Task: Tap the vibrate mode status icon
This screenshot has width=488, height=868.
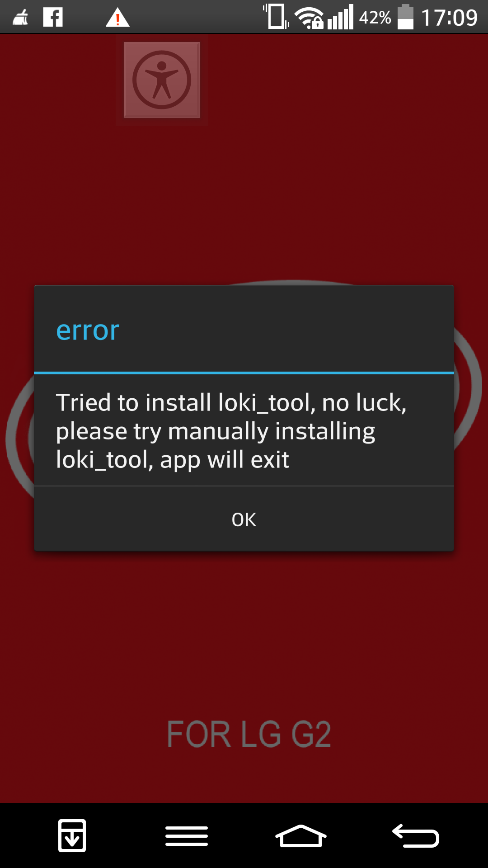Action: [x=276, y=16]
